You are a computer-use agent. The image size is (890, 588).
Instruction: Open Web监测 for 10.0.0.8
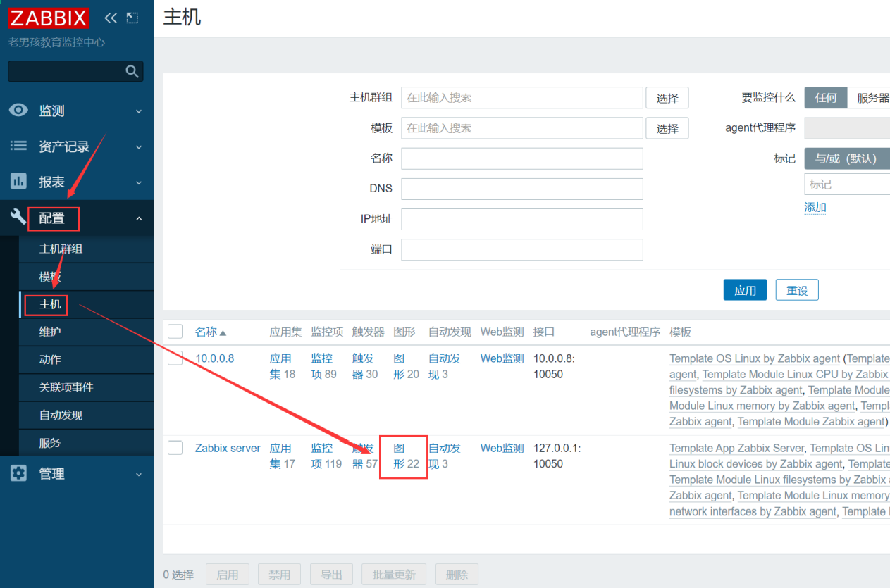pos(502,358)
